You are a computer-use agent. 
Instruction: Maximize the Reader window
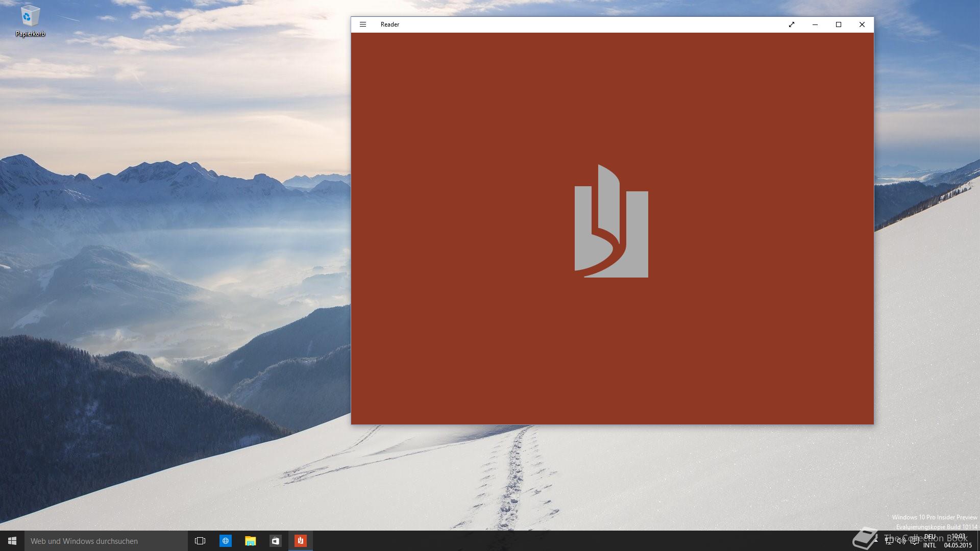click(838, 24)
